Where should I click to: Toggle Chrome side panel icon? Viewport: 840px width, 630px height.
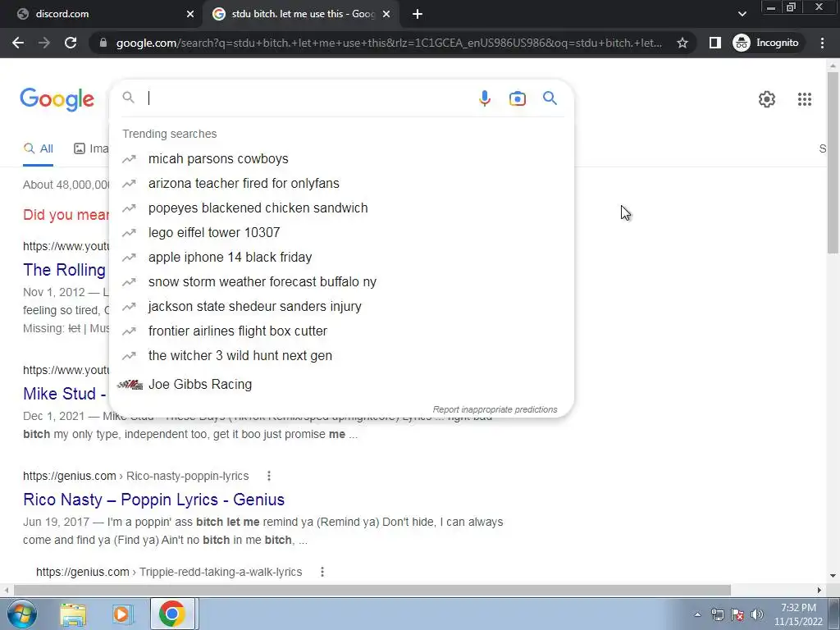714,43
